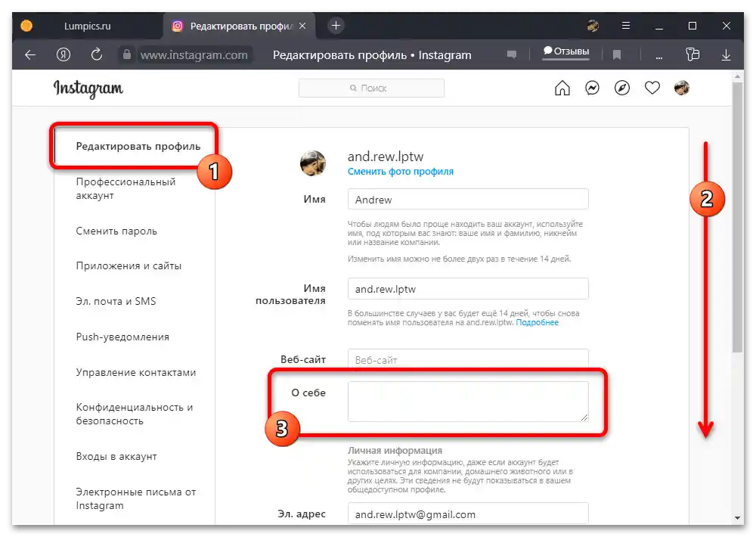Go to Instagram home feed icon

tap(562, 88)
